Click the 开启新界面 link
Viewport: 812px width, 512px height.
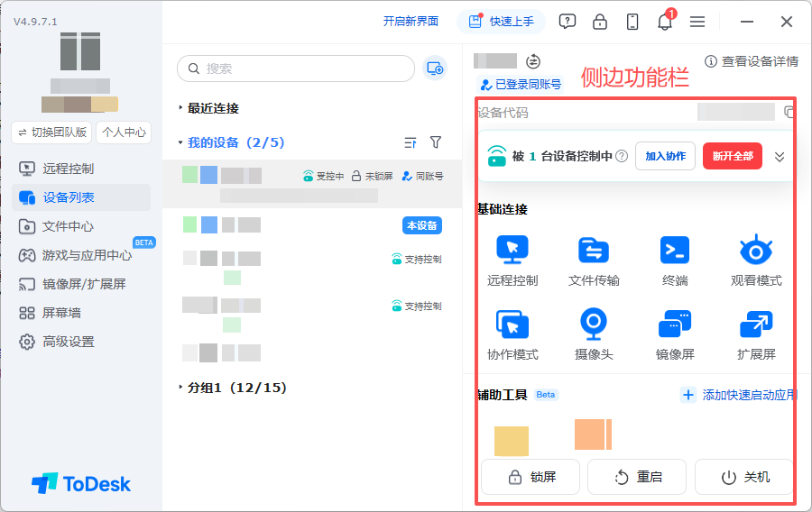pyautogui.click(x=411, y=22)
